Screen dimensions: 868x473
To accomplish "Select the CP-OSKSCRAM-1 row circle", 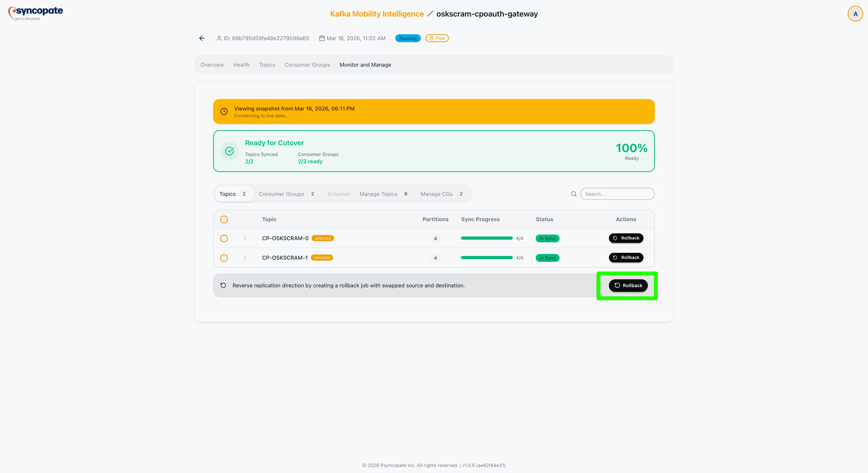I will pyautogui.click(x=224, y=258).
